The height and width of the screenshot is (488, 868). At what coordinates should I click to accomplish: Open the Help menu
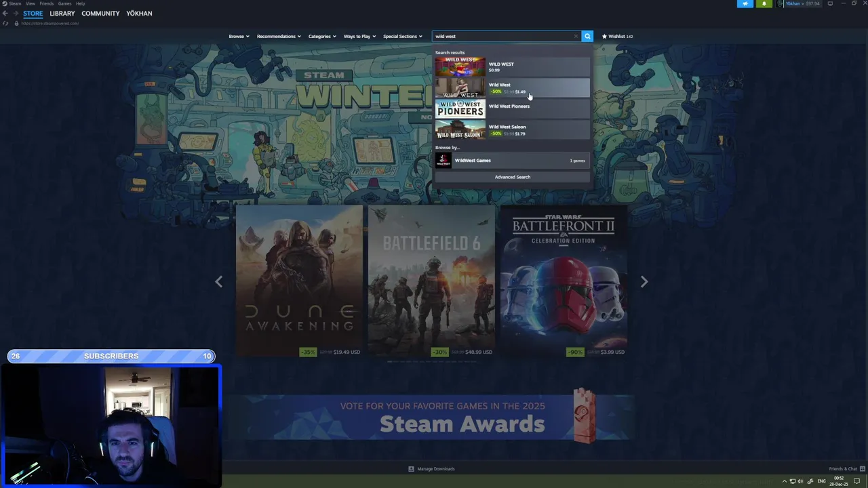click(80, 3)
